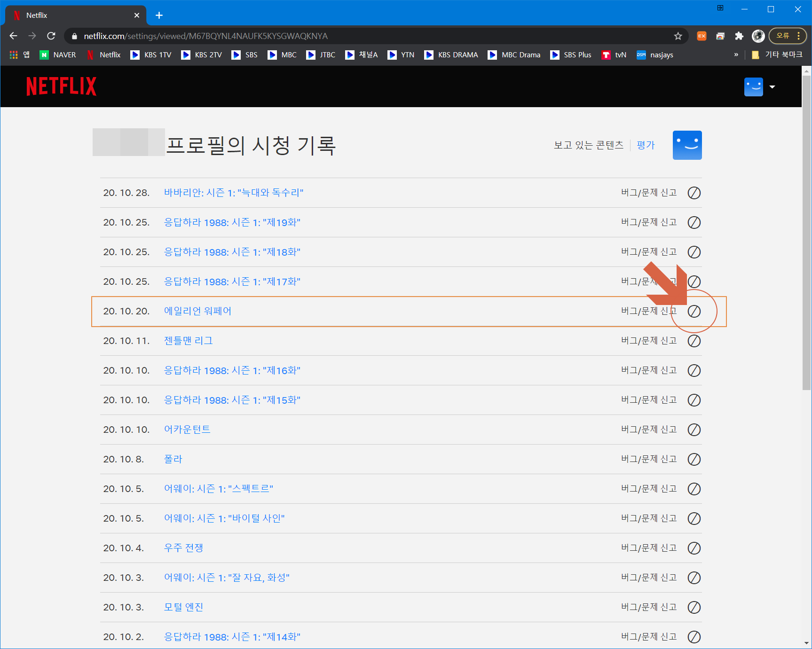Open a new browser tab
This screenshot has width=812, height=649.
pos(159,16)
